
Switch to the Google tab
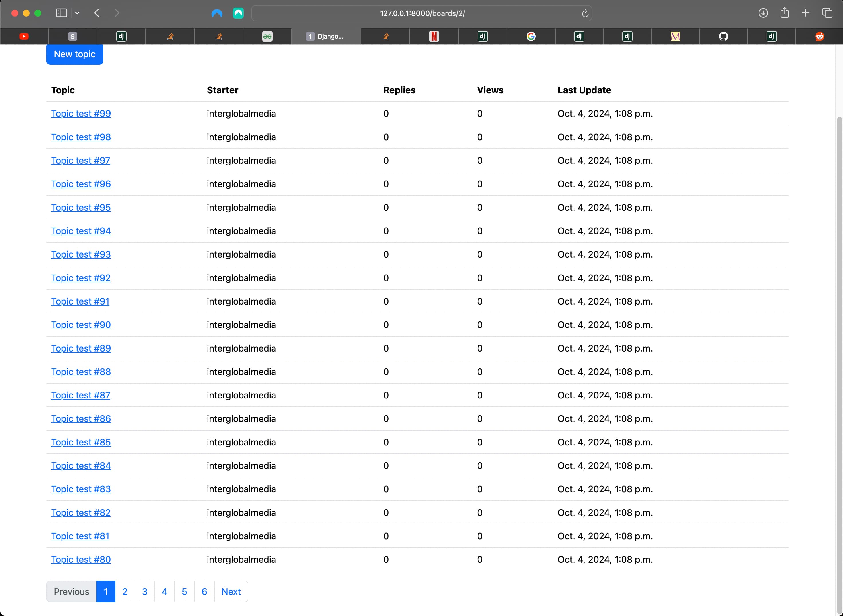coord(531,36)
